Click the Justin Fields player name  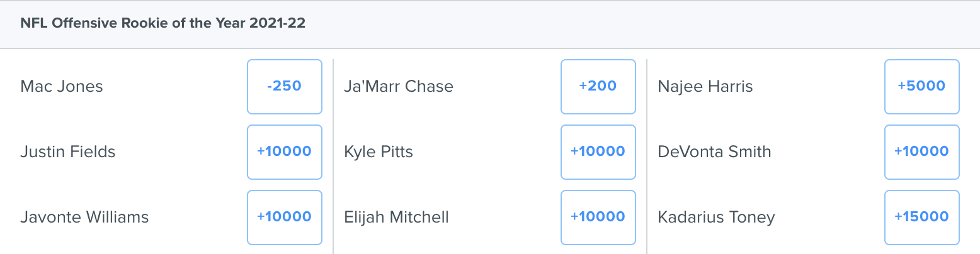pyautogui.click(x=68, y=152)
